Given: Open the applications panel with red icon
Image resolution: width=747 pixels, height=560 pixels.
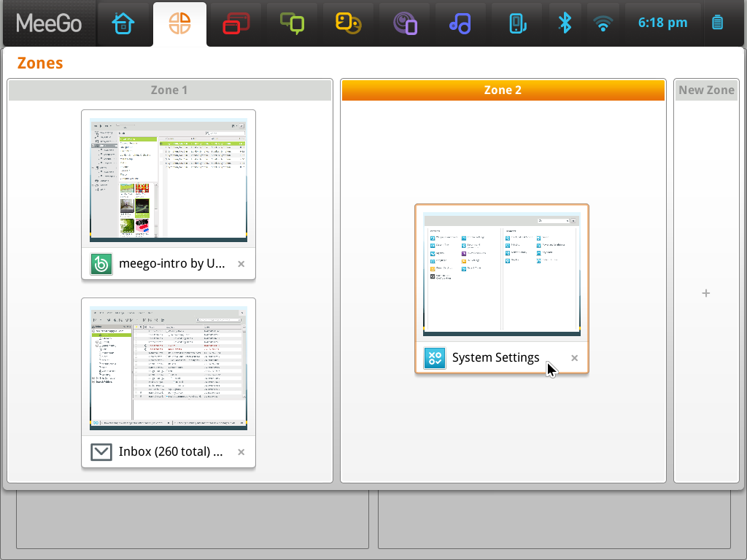Looking at the screenshot, I should 236,23.
